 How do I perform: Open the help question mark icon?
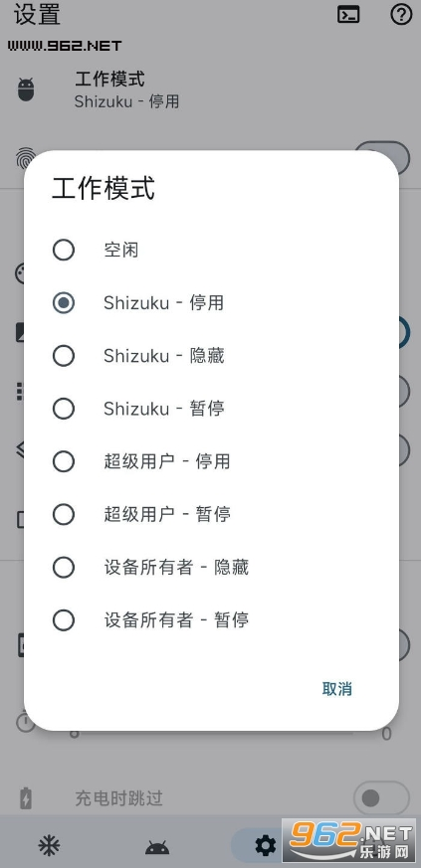[x=402, y=15]
